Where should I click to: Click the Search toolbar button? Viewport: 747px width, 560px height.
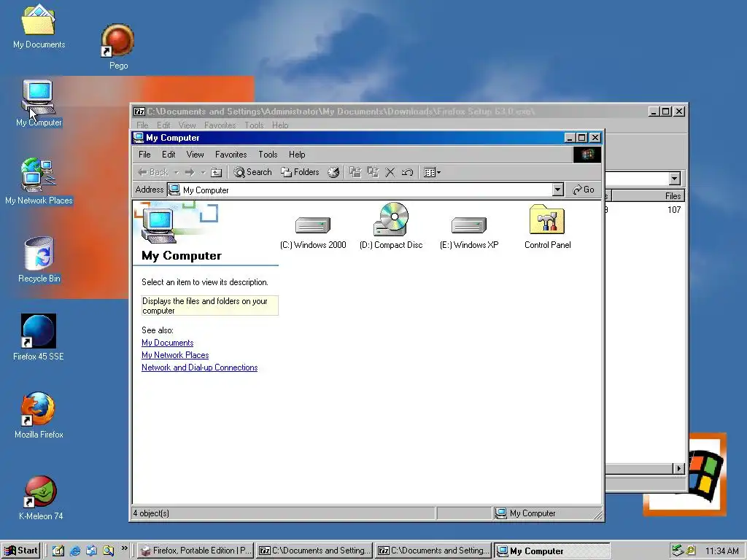pyautogui.click(x=252, y=172)
